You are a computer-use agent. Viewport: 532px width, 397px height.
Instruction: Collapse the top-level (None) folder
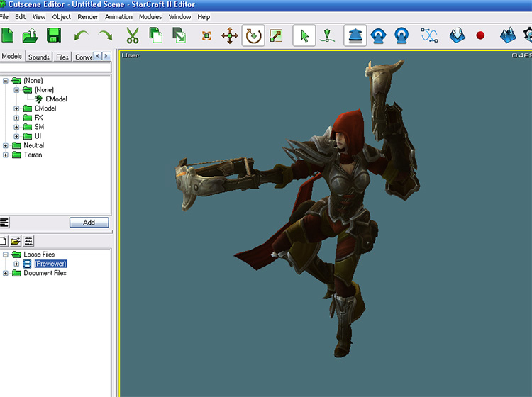click(x=6, y=81)
